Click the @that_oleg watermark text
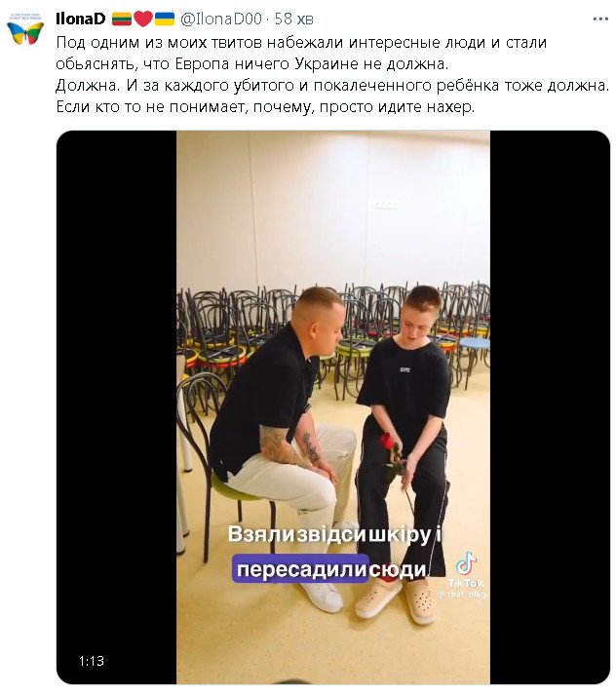The width and height of the screenshot is (616, 695). pos(461,594)
